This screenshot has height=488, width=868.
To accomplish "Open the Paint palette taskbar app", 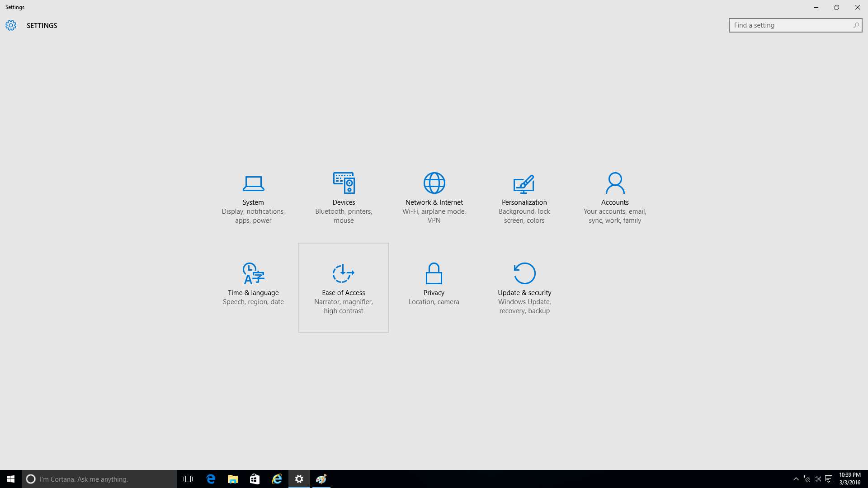I will [321, 479].
